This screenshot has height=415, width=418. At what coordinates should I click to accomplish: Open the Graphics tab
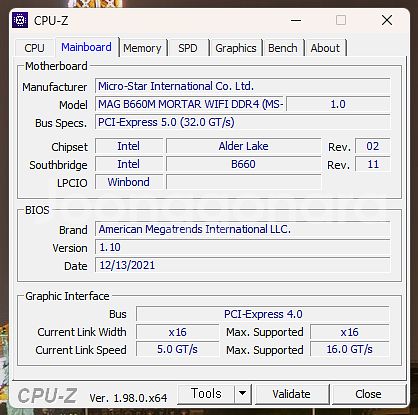236,48
